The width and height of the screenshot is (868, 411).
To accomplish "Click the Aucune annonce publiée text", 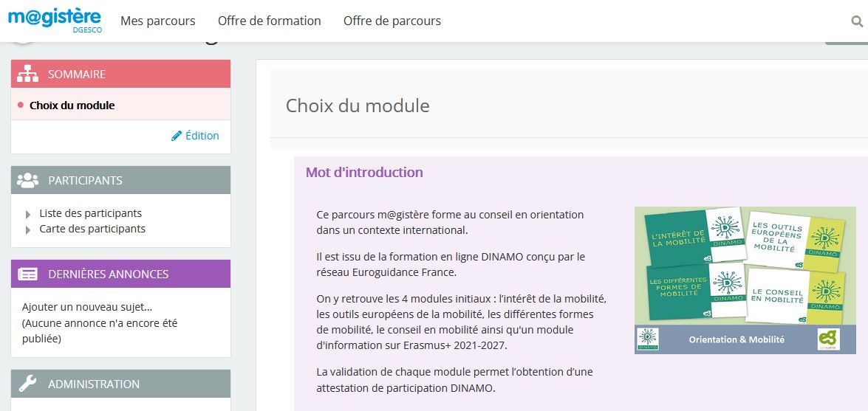I will [100, 331].
